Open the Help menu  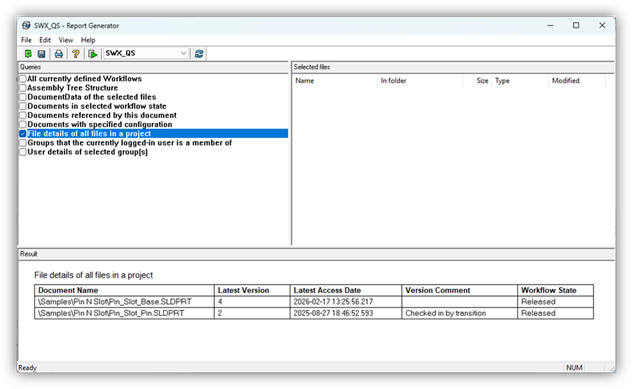point(88,40)
